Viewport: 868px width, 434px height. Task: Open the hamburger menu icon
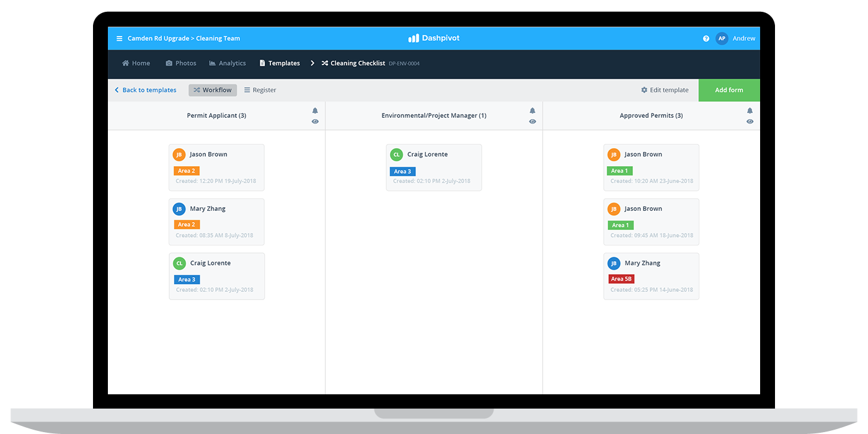(120, 38)
